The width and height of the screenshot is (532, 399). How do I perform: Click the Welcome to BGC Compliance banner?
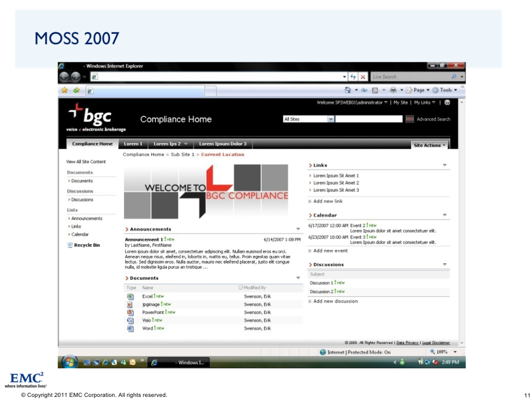pyautogui.click(x=206, y=192)
